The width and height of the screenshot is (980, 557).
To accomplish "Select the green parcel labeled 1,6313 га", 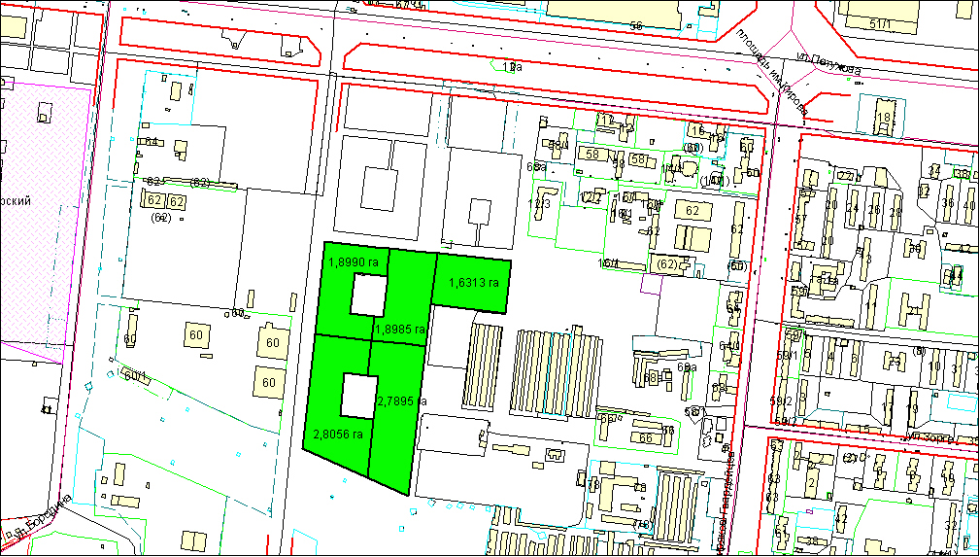I will (473, 283).
